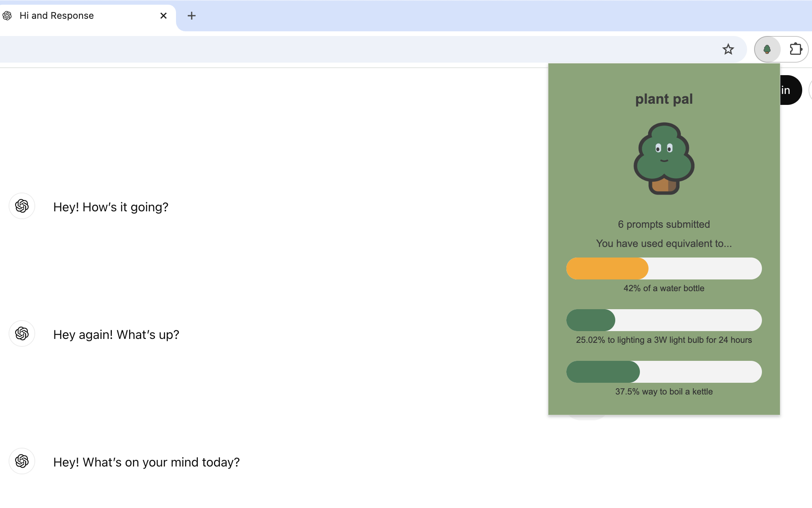Image resolution: width=812 pixels, height=508 pixels.
Task: Click ChatGPT avatar beside "Hey! How's it going?"
Action: pyautogui.click(x=22, y=206)
